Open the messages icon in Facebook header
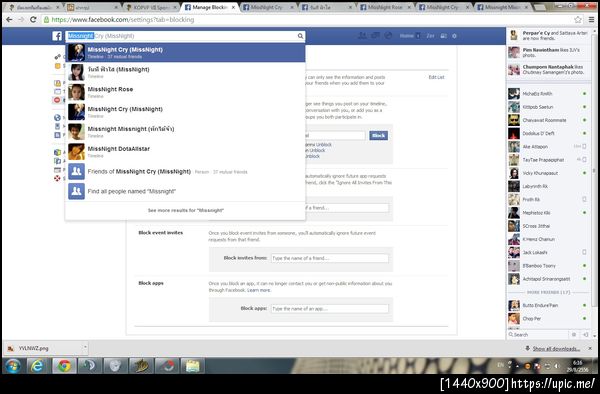600x394 pixels. (375, 36)
